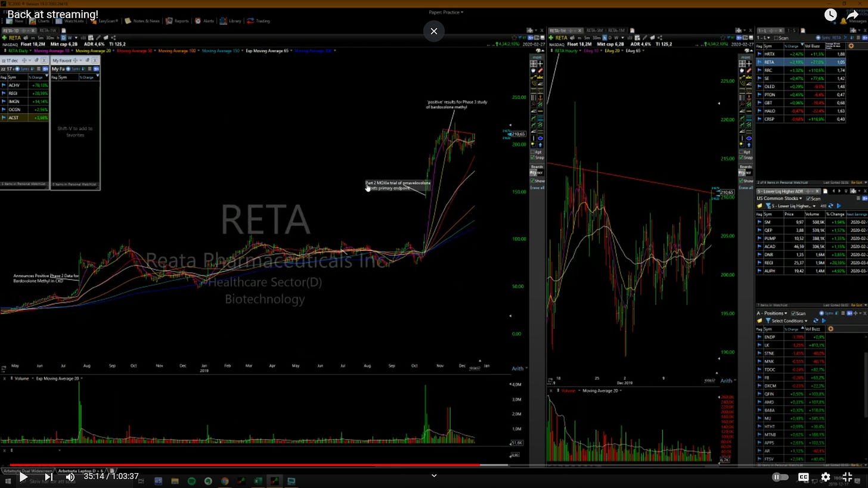This screenshot has width=868, height=488.
Task: Add new chart tab beside RETA-1W
Action: [64, 30]
